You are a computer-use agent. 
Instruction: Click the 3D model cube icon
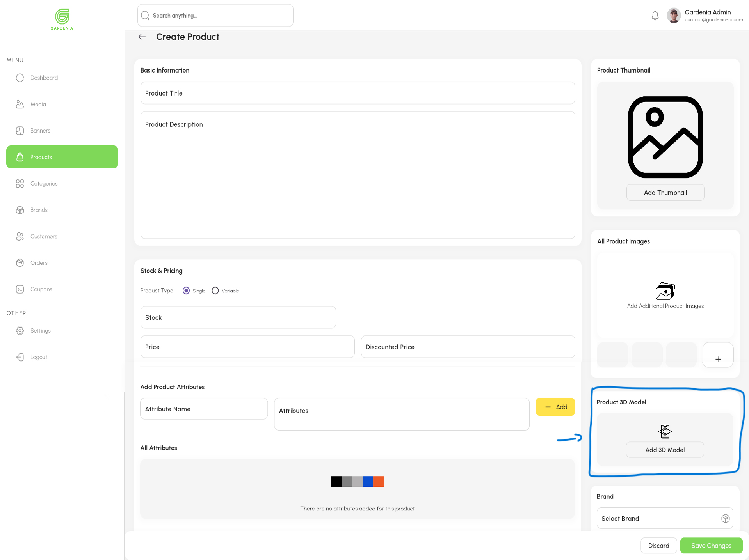tap(665, 431)
